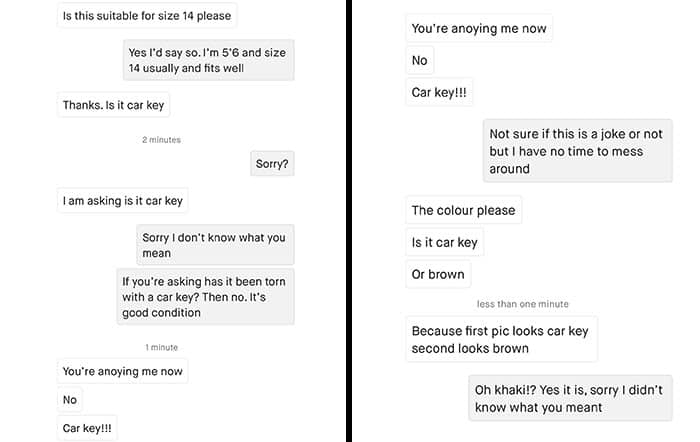Image resolution: width=700 pixels, height=442 pixels.
Task: Click the '1 minute' timestamp label
Action: point(161,347)
